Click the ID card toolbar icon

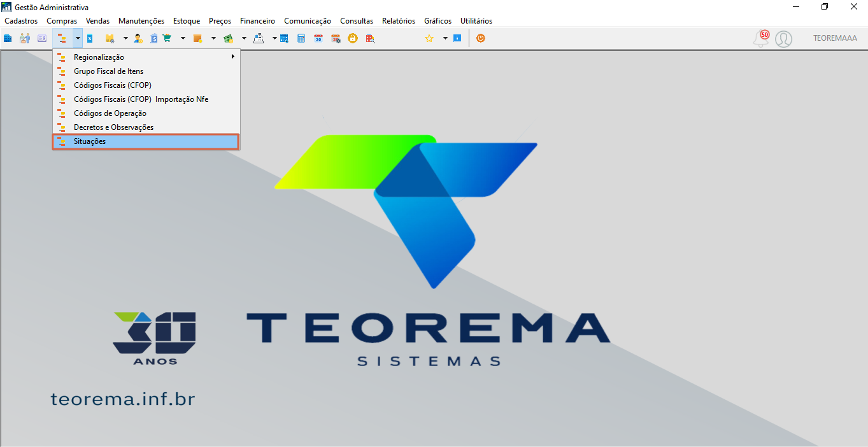pyautogui.click(x=42, y=38)
